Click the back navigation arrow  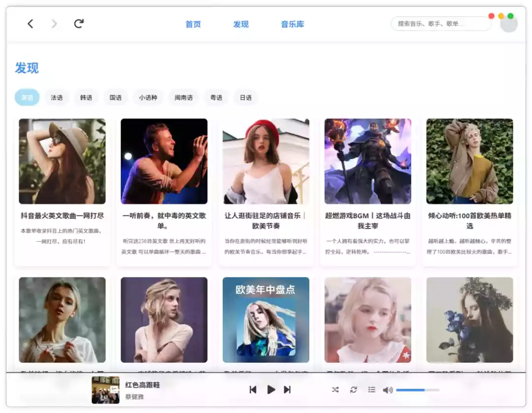[31, 23]
